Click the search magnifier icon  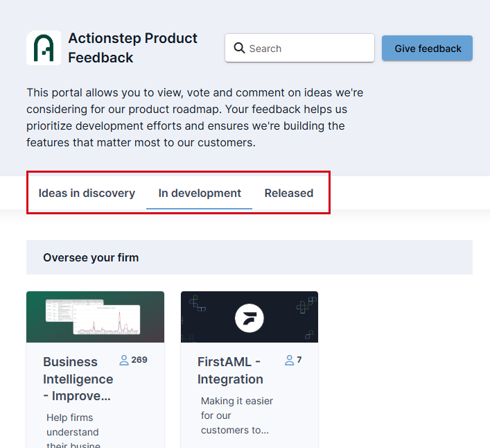(239, 48)
